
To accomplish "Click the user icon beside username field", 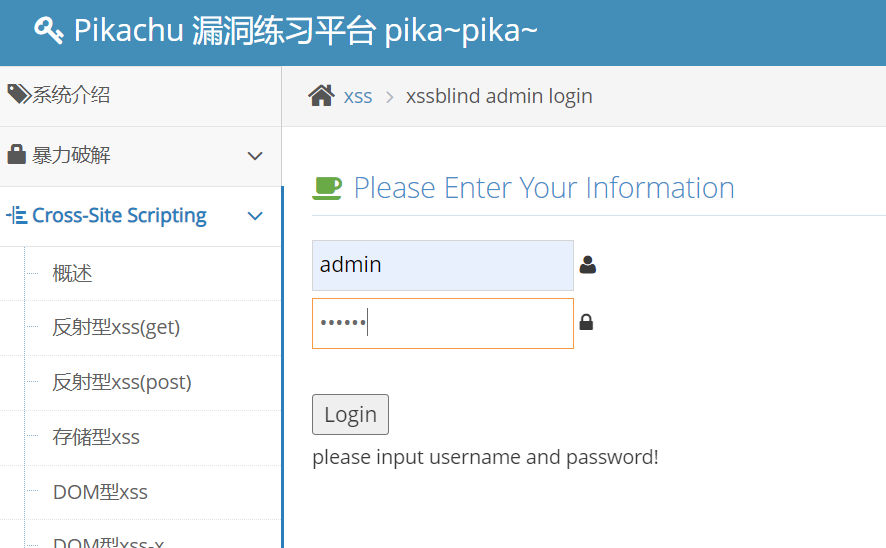I will click(588, 265).
